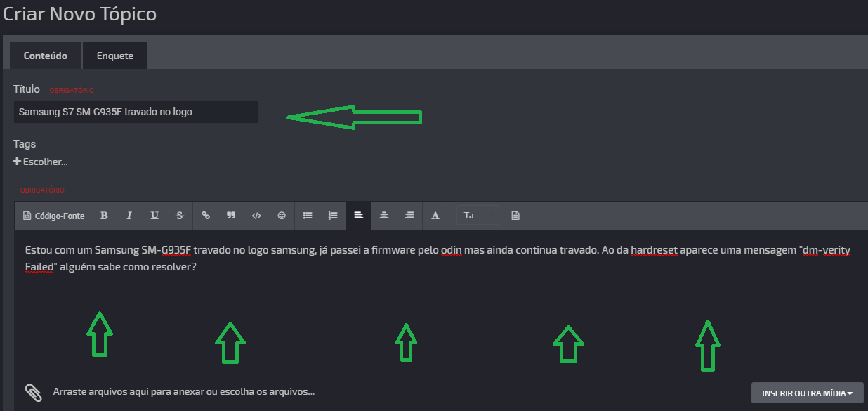Toggle Código-Fonte source view
Image resolution: width=868 pixels, height=411 pixels.
[54, 216]
